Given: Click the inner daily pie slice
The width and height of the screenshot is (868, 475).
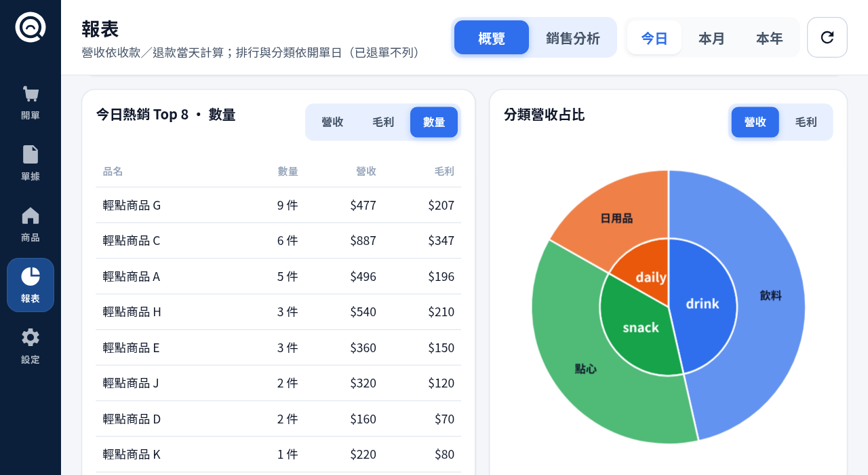Looking at the screenshot, I should [650, 277].
